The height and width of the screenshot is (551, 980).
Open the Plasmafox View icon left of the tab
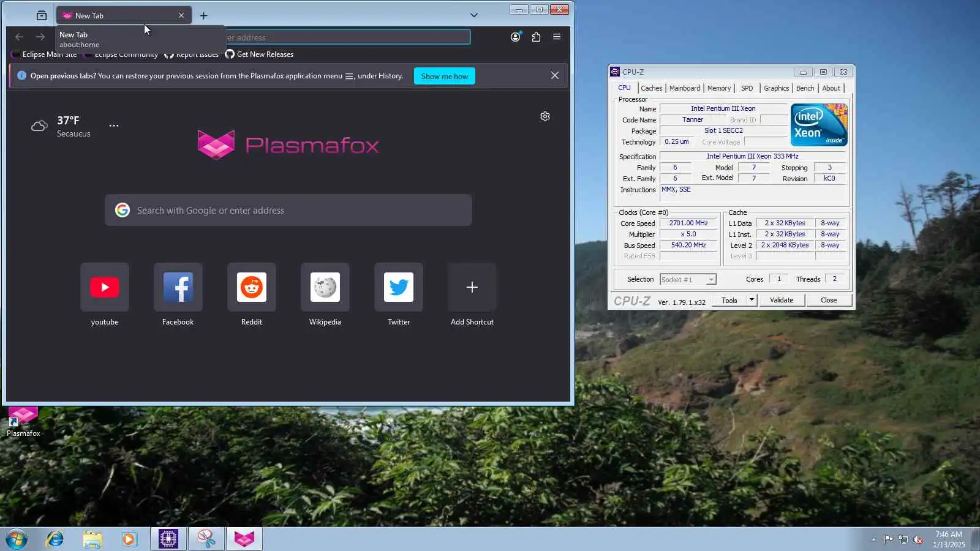point(42,15)
